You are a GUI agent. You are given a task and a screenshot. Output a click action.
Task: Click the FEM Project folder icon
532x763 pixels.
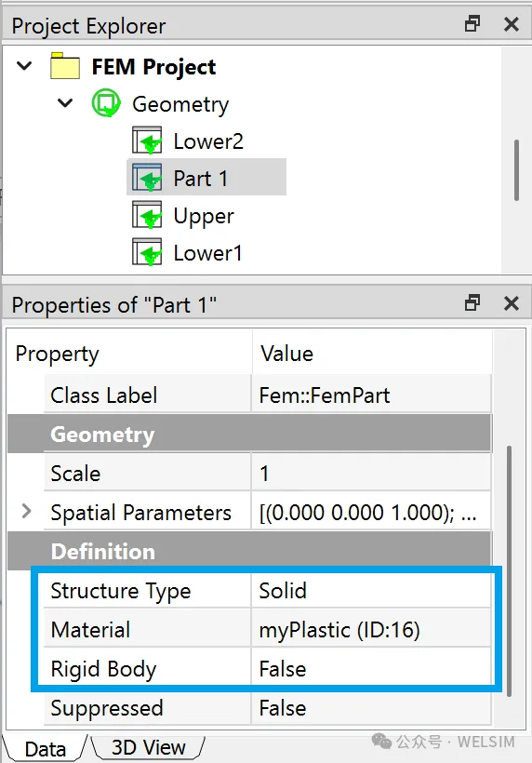(x=65, y=66)
